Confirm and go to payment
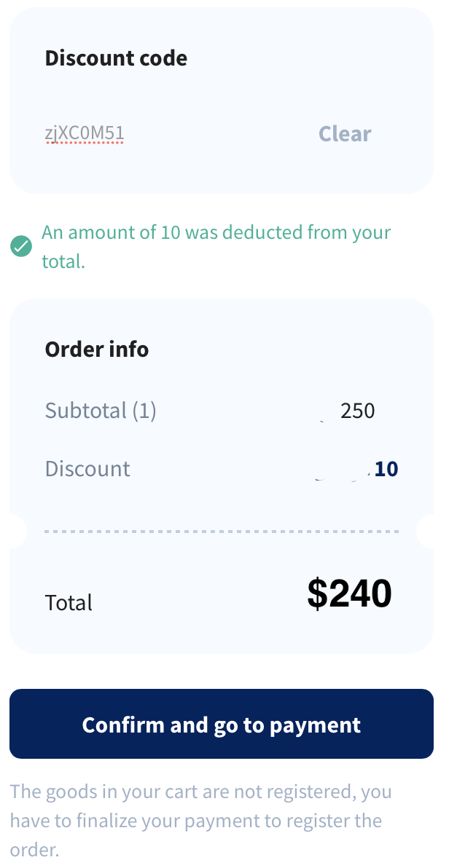449x868 pixels. (x=222, y=725)
